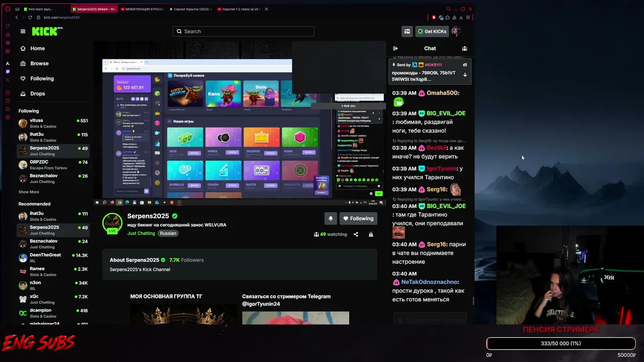
Task: Open the Сериал Укрытие (2023) tab
Action: click(x=191, y=9)
